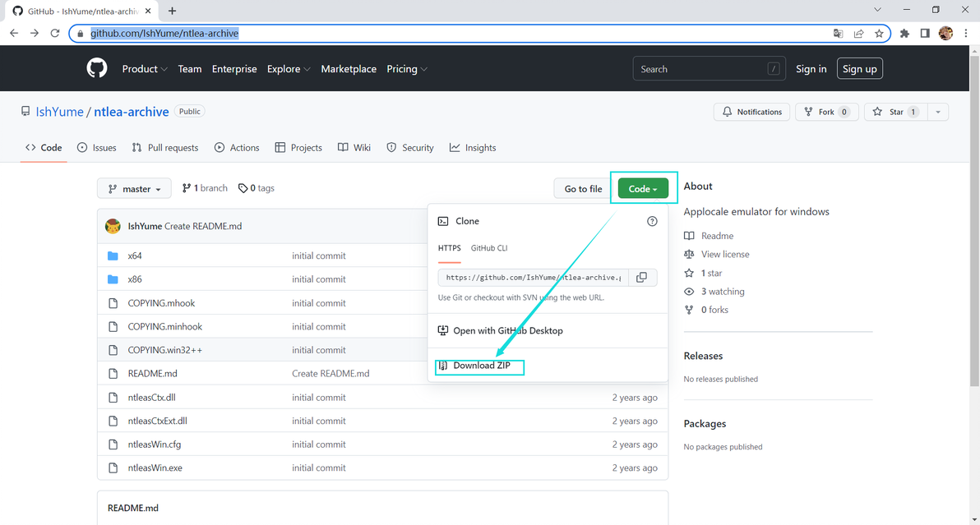Open the Clone help question-mark icon
980x525 pixels.
pos(652,221)
